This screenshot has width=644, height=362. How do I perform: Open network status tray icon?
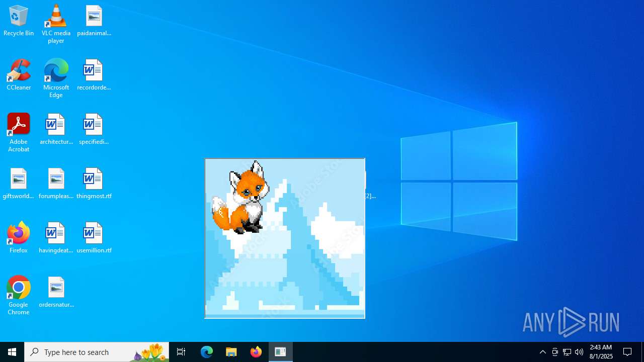point(567,352)
